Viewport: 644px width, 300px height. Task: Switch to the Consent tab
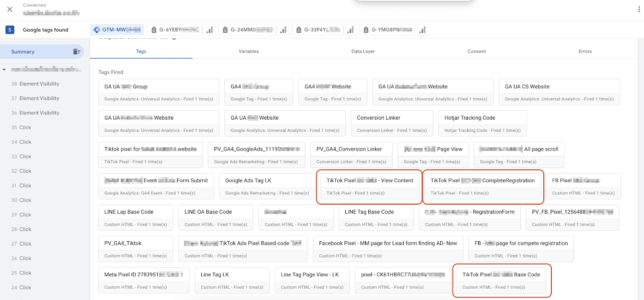click(x=477, y=52)
